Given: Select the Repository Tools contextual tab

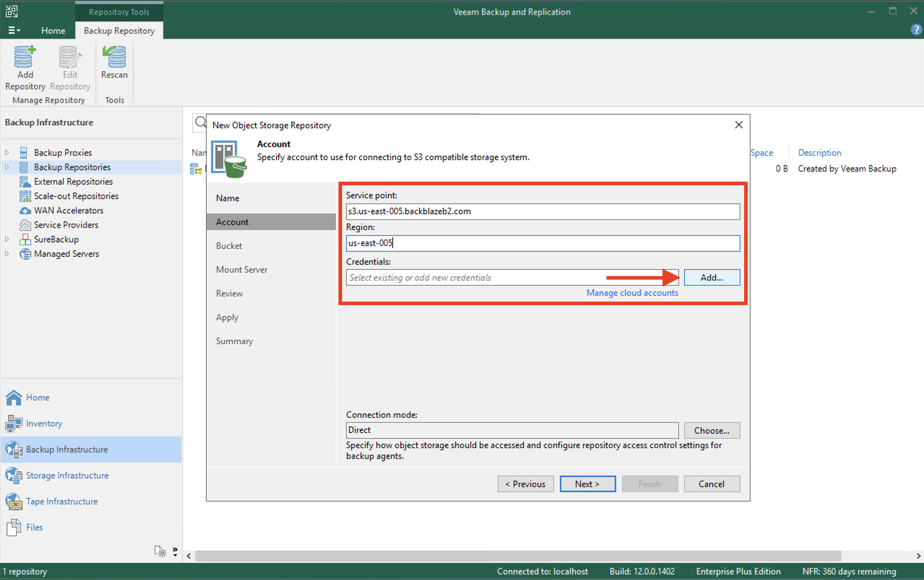Looking at the screenshot, I should [119, 12].
